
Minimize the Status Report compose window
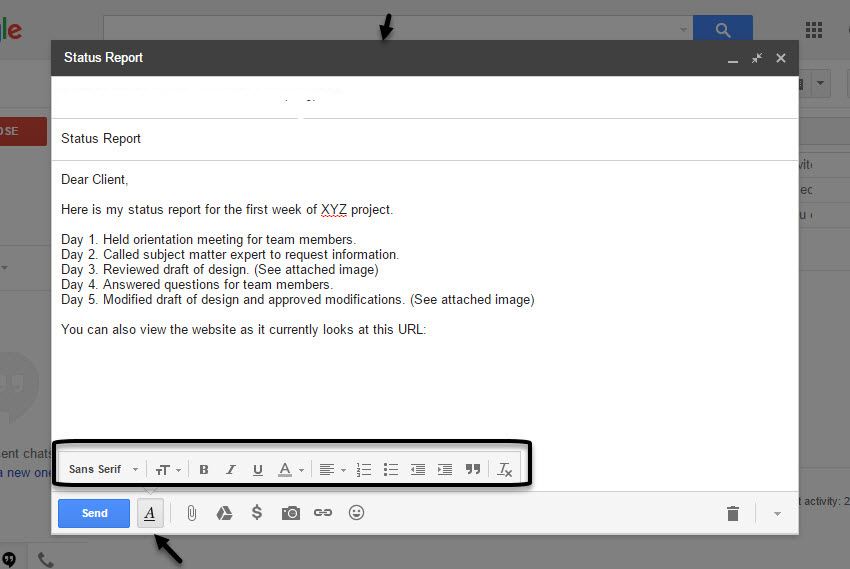coord(733,59)
